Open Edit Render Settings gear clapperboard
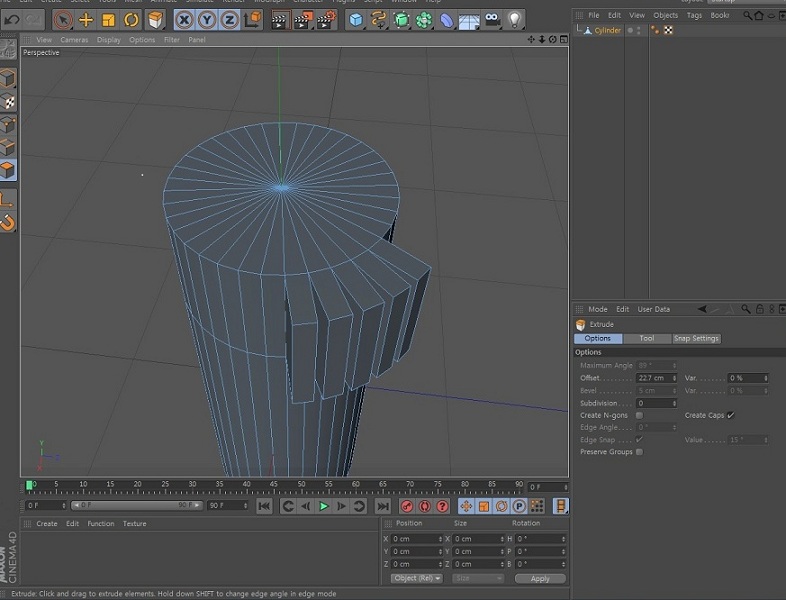The height and width of the screenshot is (600, 786). [326, 20]
